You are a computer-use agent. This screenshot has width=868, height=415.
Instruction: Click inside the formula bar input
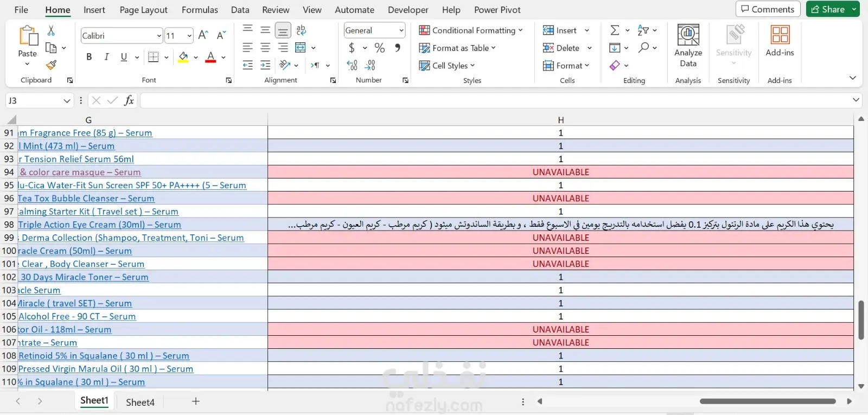coord(495,100)
